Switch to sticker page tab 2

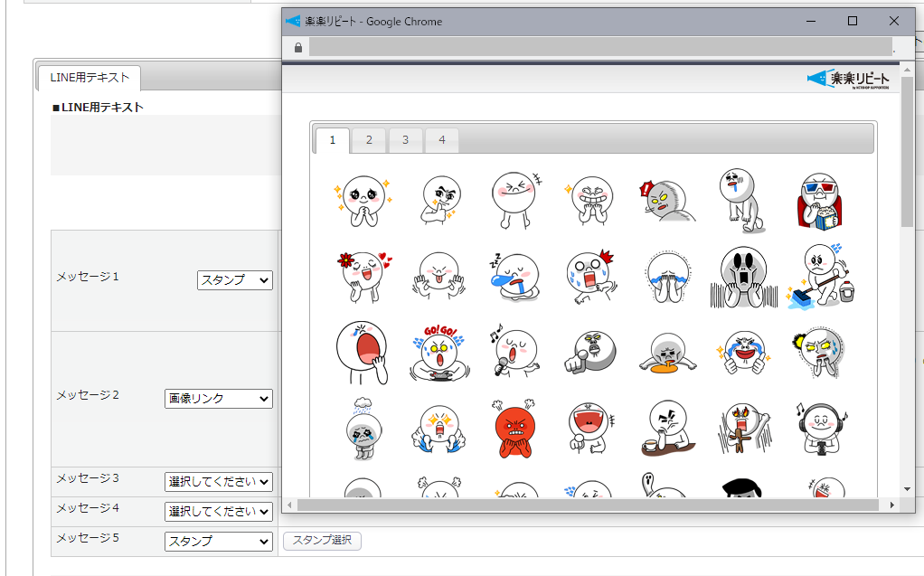tap(368, 139)
